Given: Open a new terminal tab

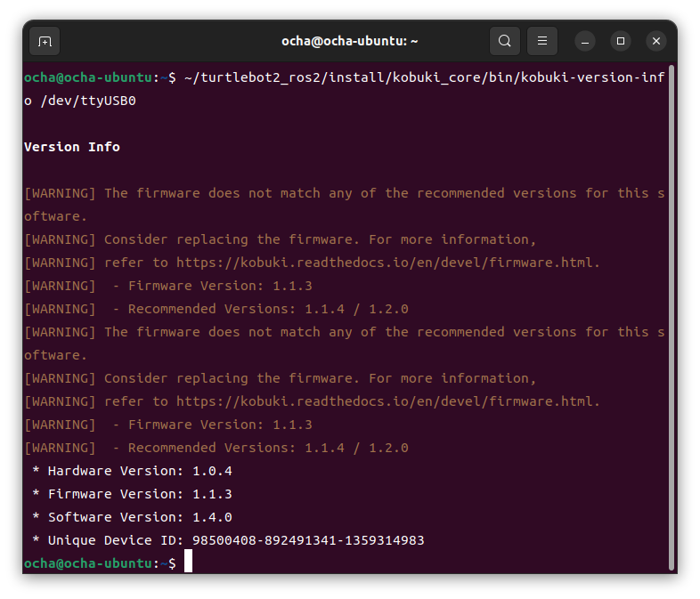Looking at the screenshot, I should pos(45,41).
